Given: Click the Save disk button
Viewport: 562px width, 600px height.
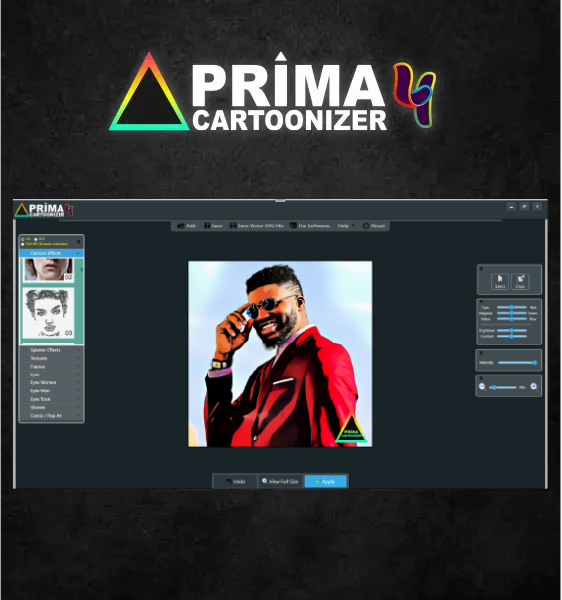Looking at the screenshot, I should coord(213,226).
